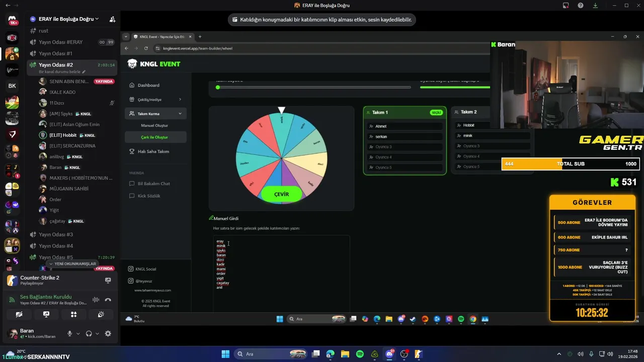This screenshot has width=644, height=362.
Task: Click the Windows Start button
Action: coord(225,354)
